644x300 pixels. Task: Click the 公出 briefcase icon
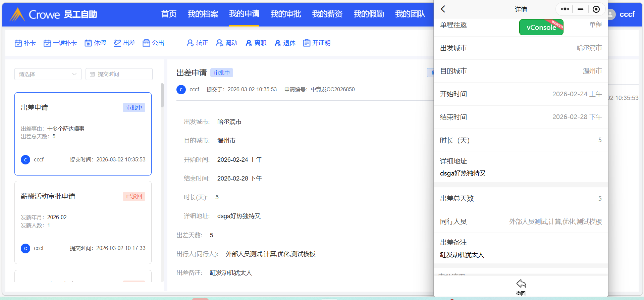146,43
